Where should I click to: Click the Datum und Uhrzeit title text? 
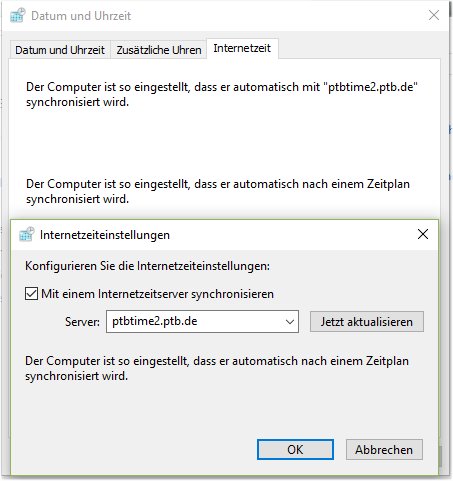81,16
